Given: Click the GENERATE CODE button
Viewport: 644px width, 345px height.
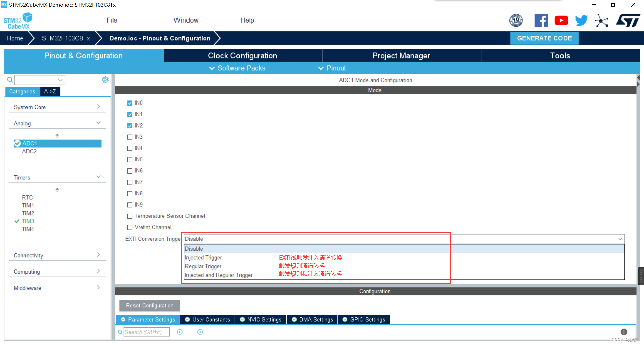Looking at the screenshot, I should [x=544, y=38].
